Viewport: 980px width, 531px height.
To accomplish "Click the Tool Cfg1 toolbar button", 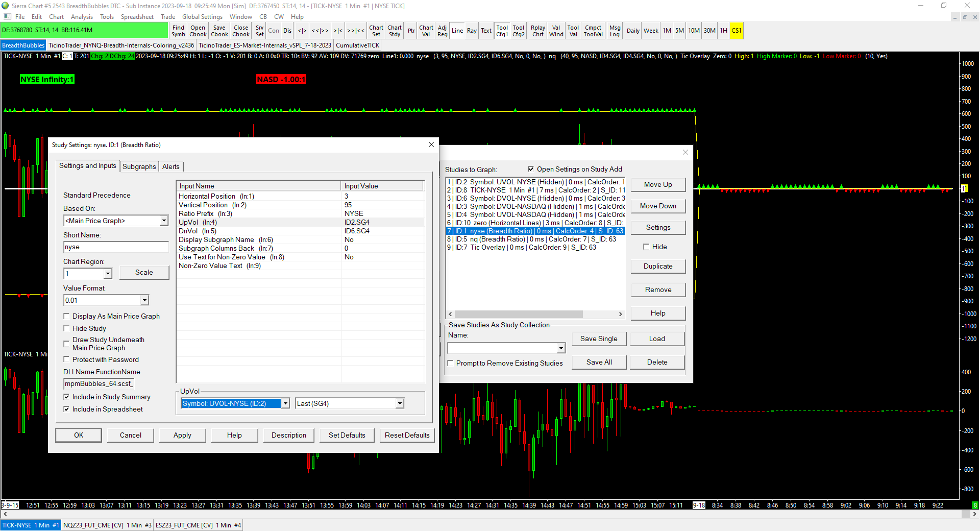I will [502, 31].
